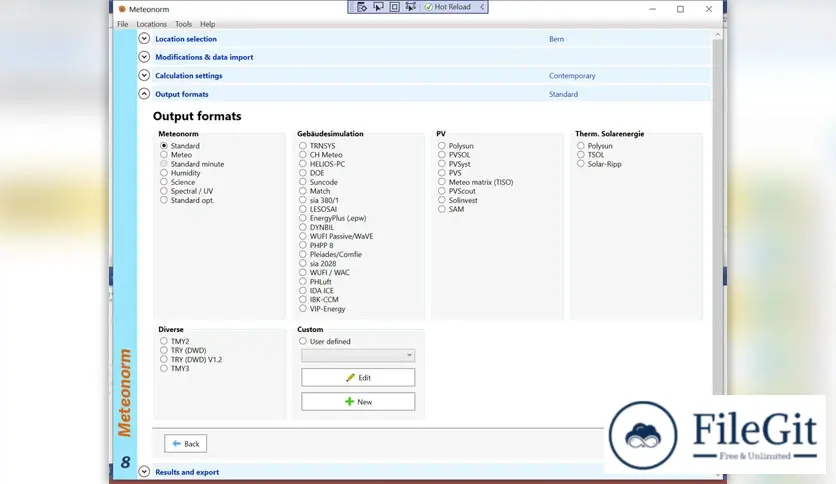Choose the PHLuft format
This screenshot has width=836, height=484.
[x=316, y=281]
